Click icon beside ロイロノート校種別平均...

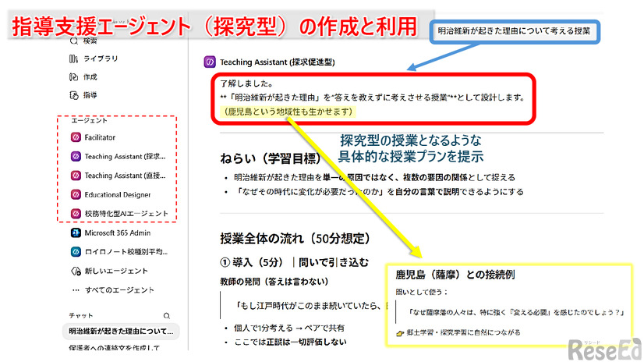76,251
